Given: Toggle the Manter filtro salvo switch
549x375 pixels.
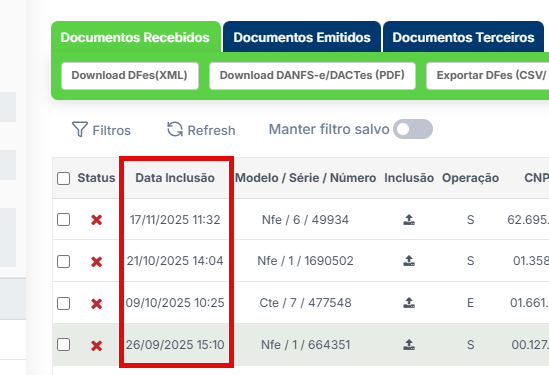Looking at the screenshot, I should [x=413, y=129].
